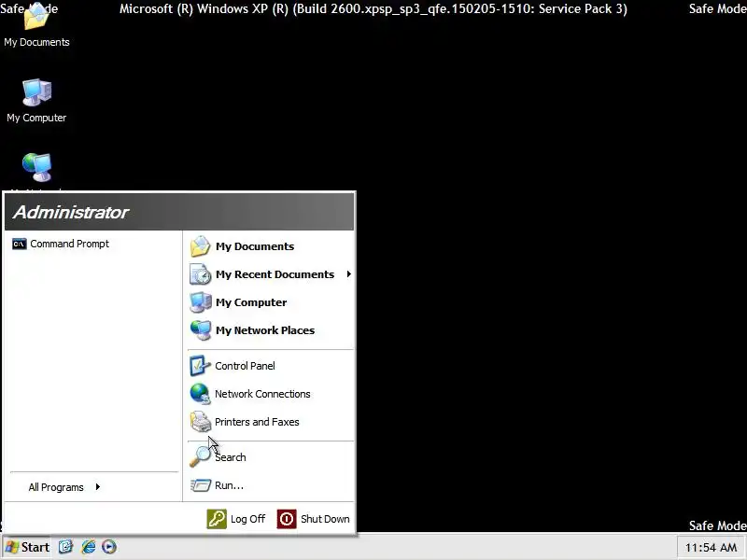This screenshot has width=747, height=560.
Task: Expand the My Recent Documents submenu arrow
Action: click(348, 273)
